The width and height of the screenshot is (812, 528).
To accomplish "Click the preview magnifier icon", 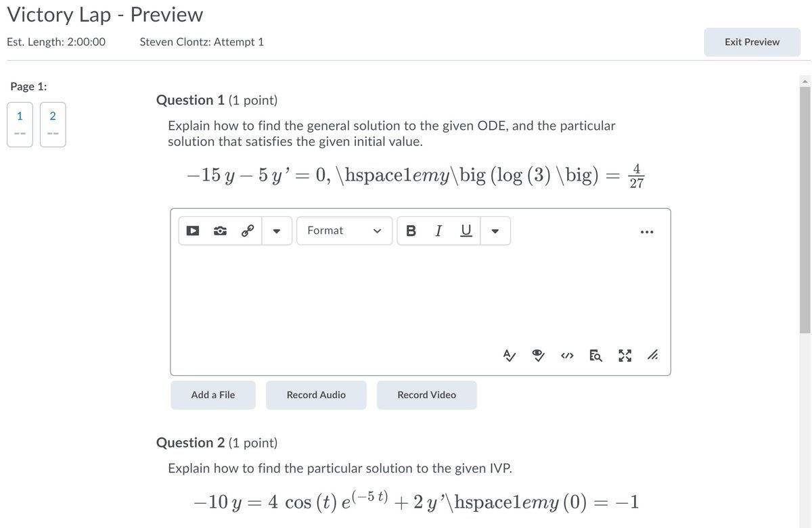I will coord(596,354).
